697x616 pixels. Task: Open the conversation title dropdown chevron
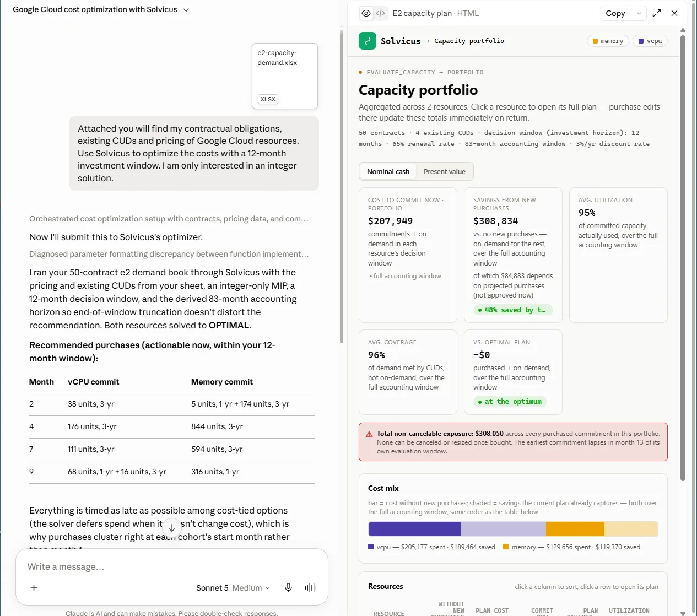point(186,10)
